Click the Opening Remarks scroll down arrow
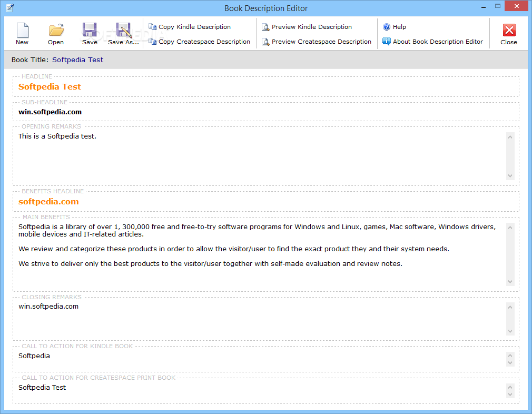The height and width of the screenshot is (414, 532). click(x=510, y=176)
